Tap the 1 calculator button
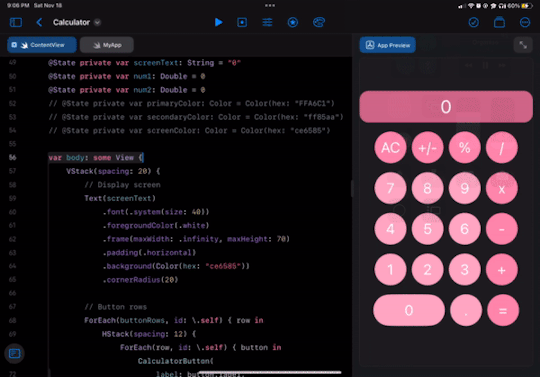 [x=390, y=270]
